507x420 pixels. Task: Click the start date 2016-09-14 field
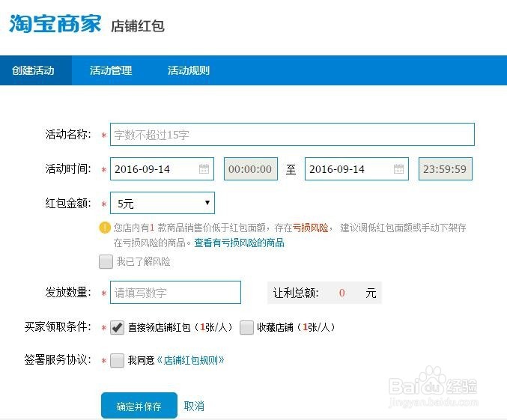tap(162, 168)
